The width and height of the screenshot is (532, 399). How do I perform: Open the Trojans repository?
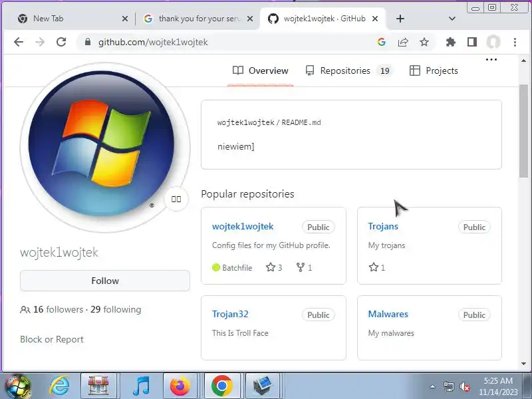pos(383,226)
